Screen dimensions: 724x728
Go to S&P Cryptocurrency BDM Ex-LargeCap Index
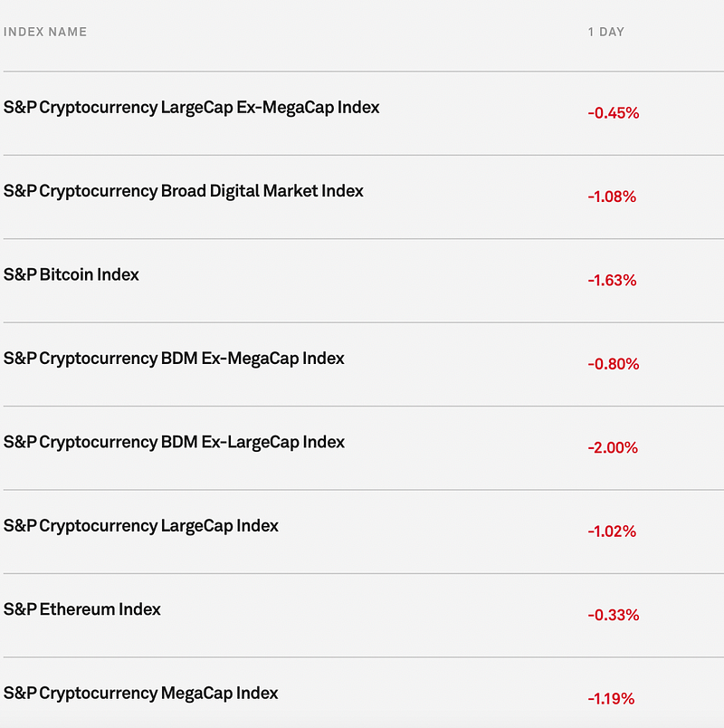(x=174, y=442)
